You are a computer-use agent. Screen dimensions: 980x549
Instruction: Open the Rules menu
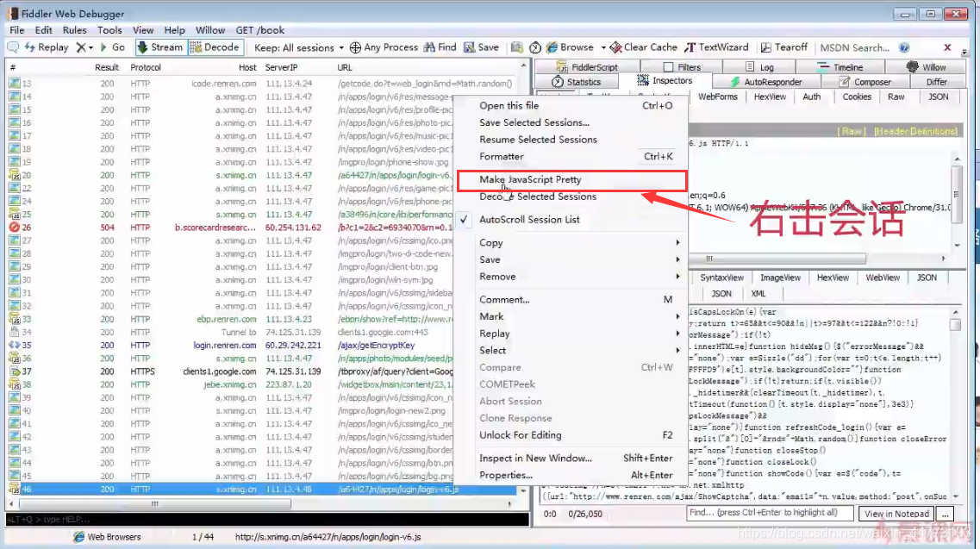pyautogui.click(x=74, y=30)
